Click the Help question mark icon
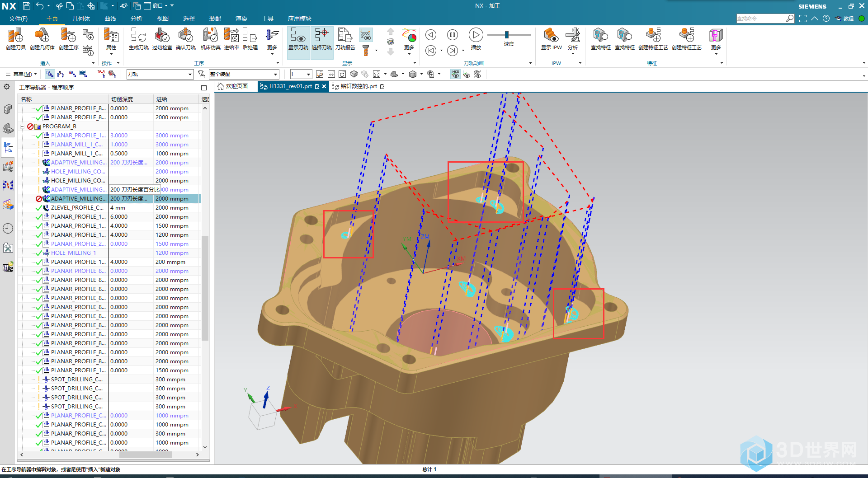 (826, 19)
